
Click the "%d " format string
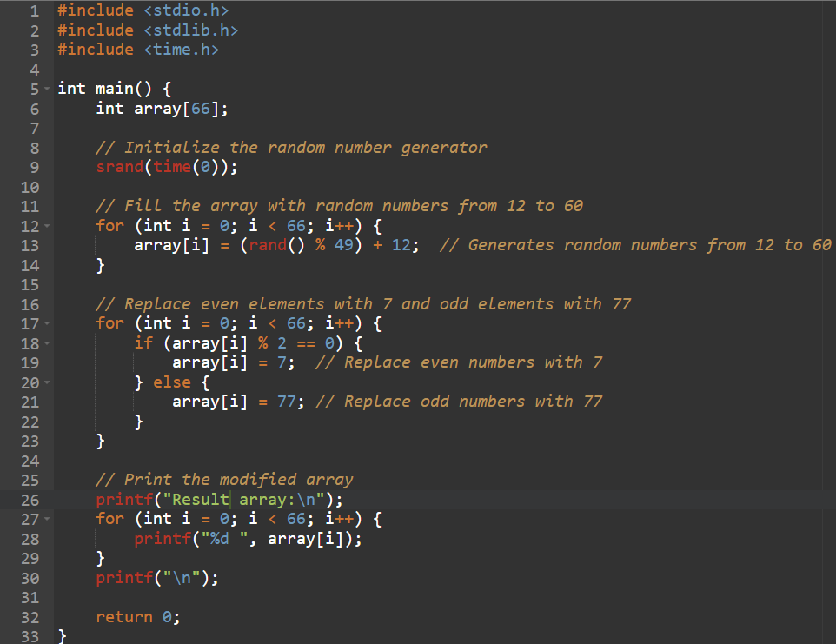tap(224, 539)
